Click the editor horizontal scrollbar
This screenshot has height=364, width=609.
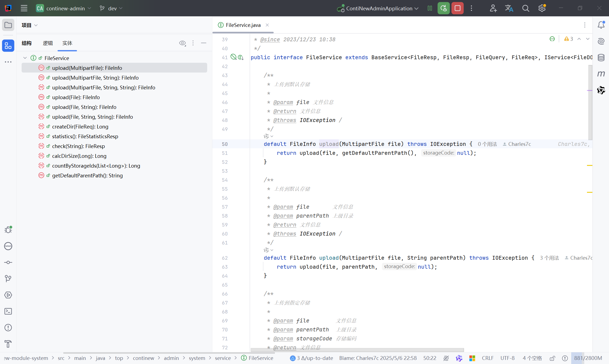[357, 350]
